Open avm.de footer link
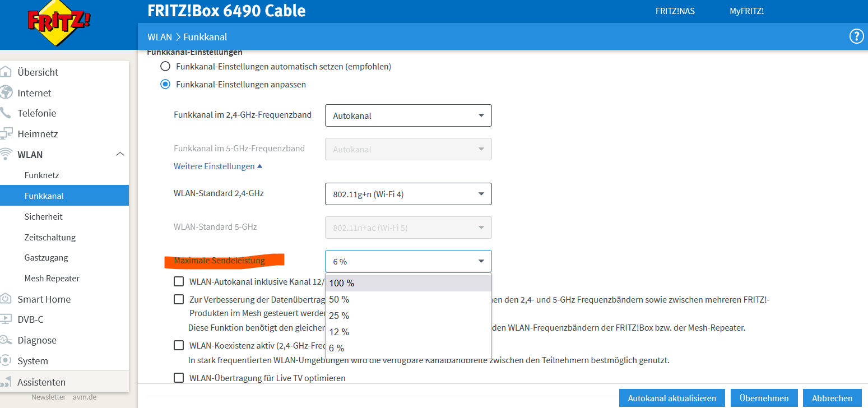 tap(84, 397)
